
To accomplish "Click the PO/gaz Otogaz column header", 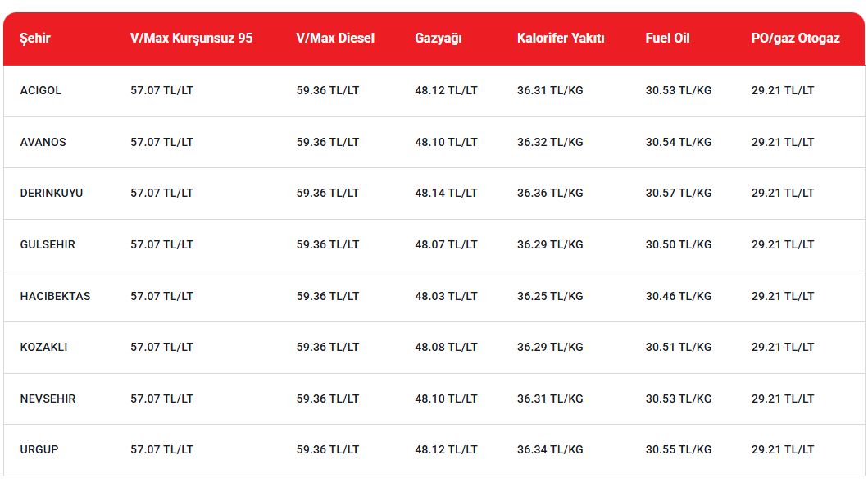I will [795, 38].
